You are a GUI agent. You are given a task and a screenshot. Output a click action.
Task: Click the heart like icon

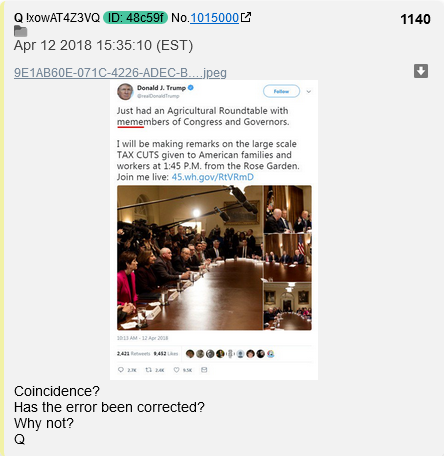tap(176, 370)
